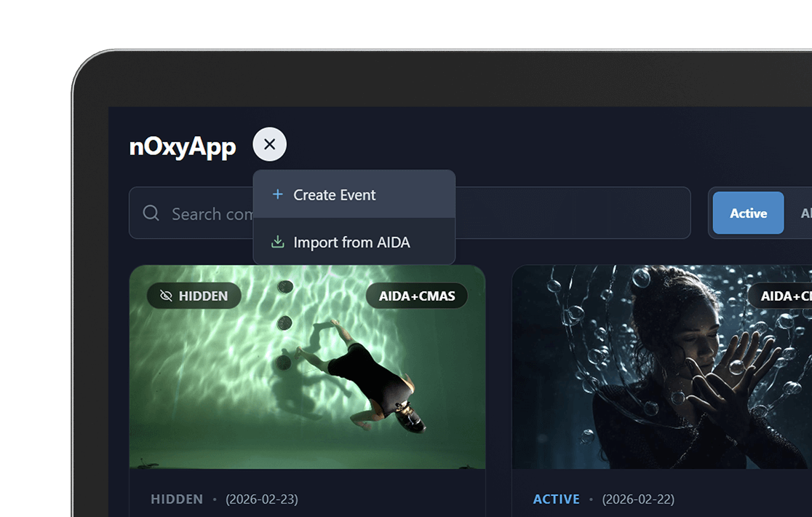This screenshot has width=812, height=517.
Task: Switch to the Active filter tab
Action: (748, 213)
